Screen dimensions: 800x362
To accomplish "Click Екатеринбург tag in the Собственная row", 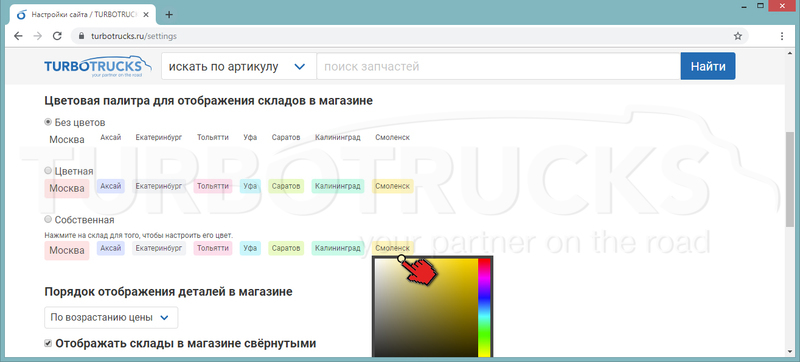I will (x=159, y=248).
